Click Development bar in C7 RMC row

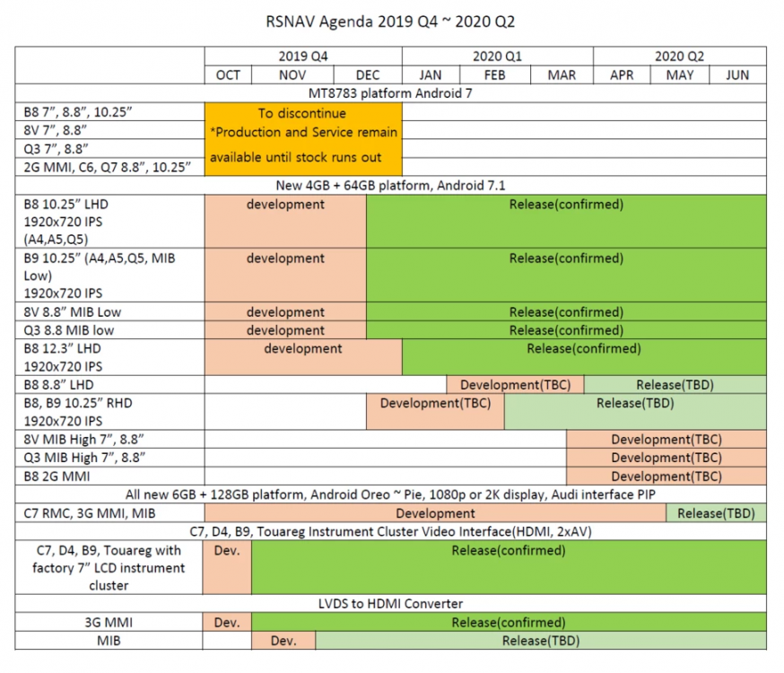point(435,513)
